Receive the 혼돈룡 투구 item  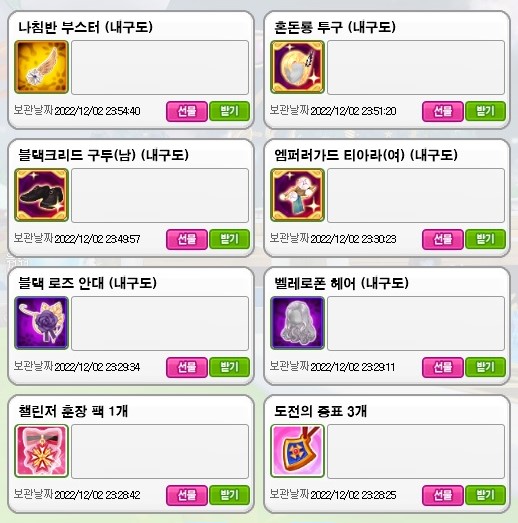pyautogui.click(x=485, y=111)
